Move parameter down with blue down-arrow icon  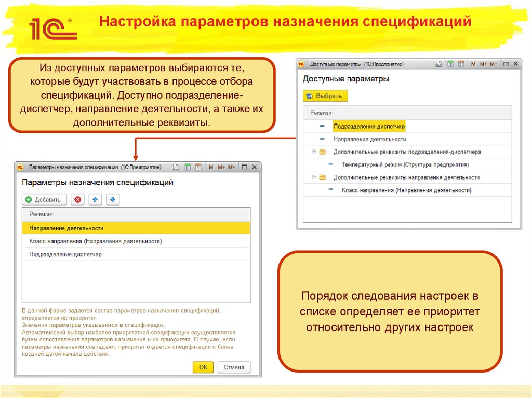point(113,199)
